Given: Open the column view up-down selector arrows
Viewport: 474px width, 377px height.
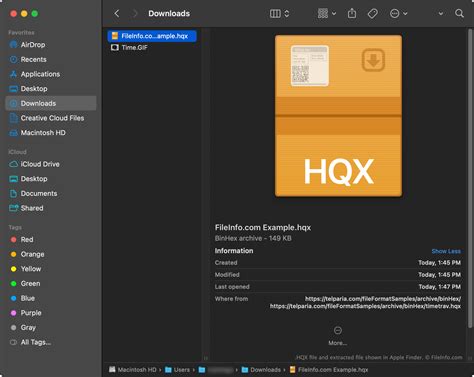Looking at the screenshot, I should tap(287, 14).
